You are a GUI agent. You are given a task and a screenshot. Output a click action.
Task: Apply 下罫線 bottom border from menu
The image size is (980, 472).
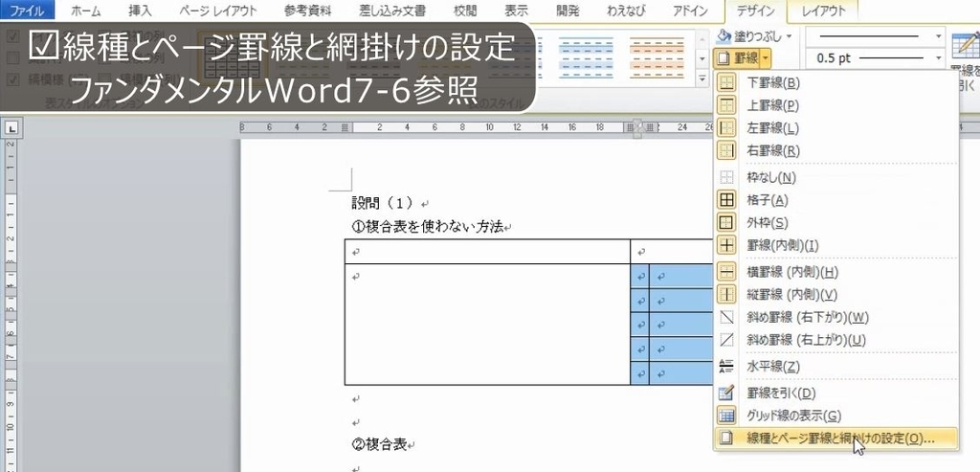pyautogui.click(x=835, y=82)
